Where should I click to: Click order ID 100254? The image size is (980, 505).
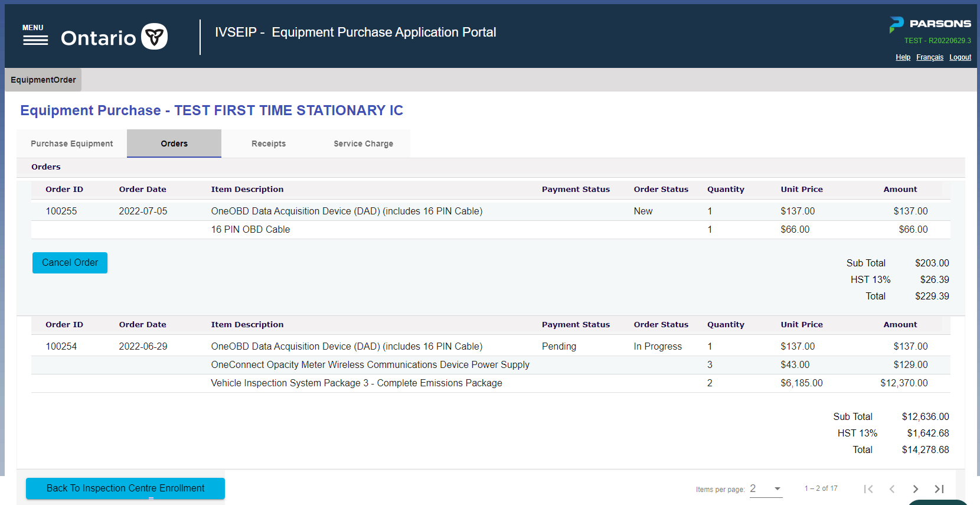(x=61, y=346)
